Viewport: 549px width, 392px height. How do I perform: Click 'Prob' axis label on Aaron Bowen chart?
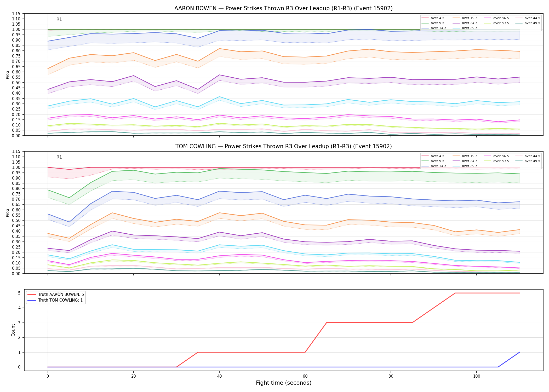click(x=8, y=75)
